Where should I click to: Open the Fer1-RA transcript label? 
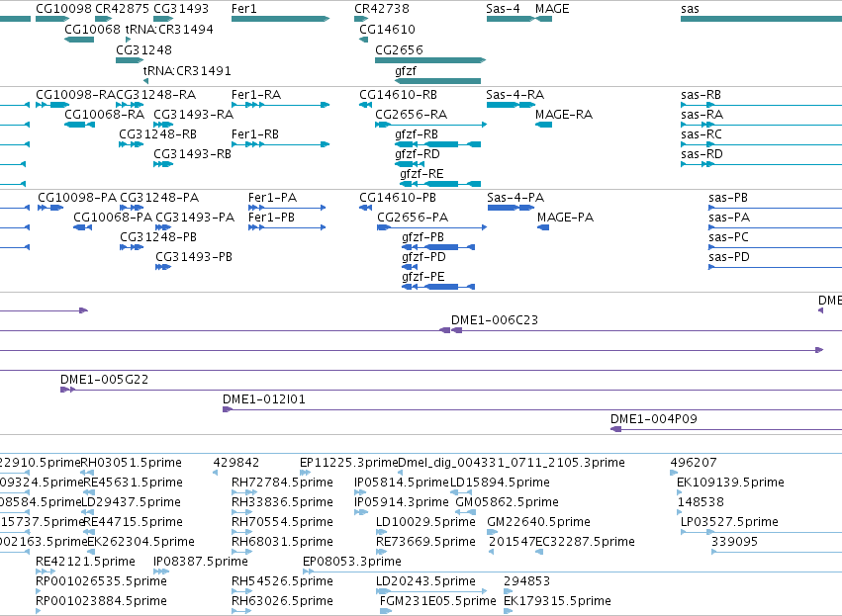tap(256, 95)
